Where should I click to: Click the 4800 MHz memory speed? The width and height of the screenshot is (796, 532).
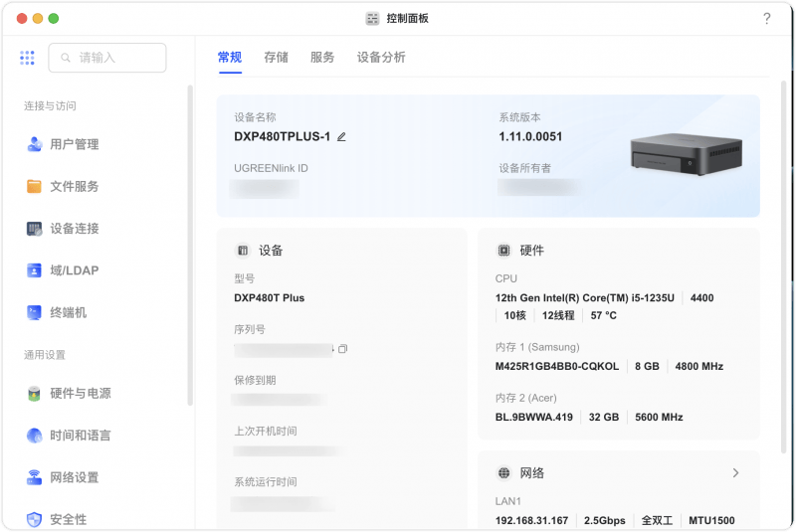699,367
